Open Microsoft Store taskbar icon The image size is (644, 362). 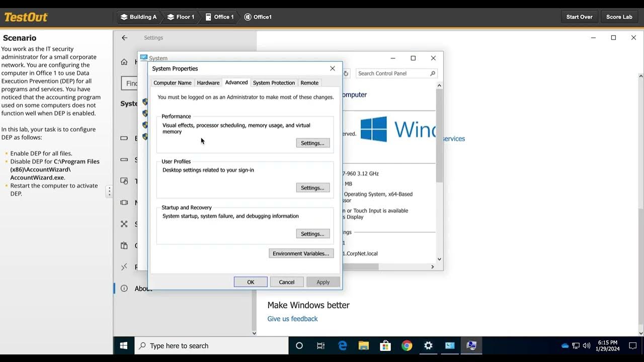point(385,346)
